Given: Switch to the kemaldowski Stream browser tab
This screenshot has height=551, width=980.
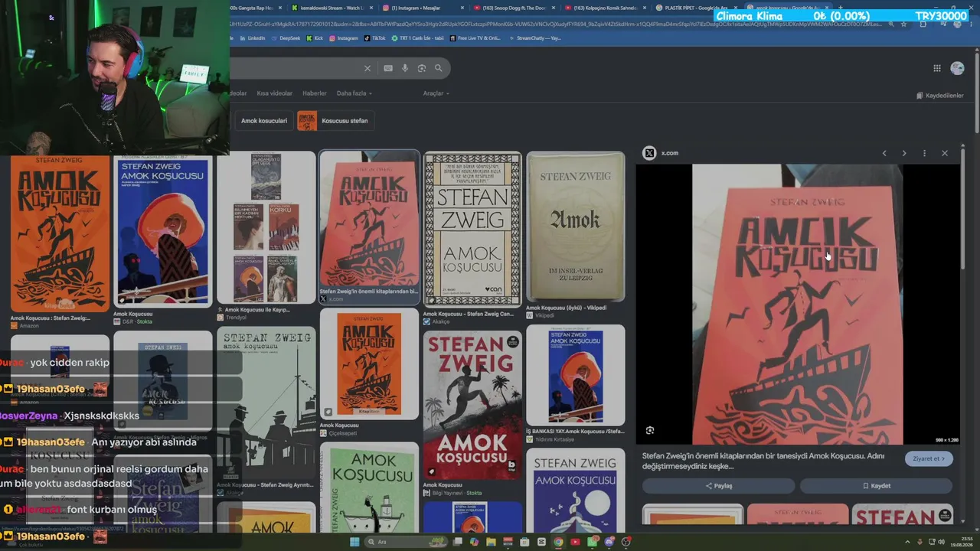Looking at the screenshot, I should pyautogui.click(x=333, y=8).
